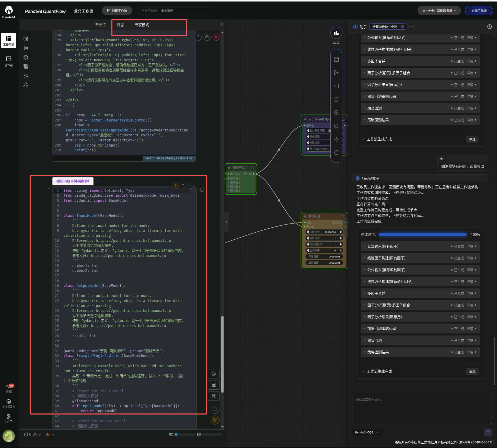
Task: Click the lightning bolt status bar icon
Action: pyautogui.click(x=48, y=434)
